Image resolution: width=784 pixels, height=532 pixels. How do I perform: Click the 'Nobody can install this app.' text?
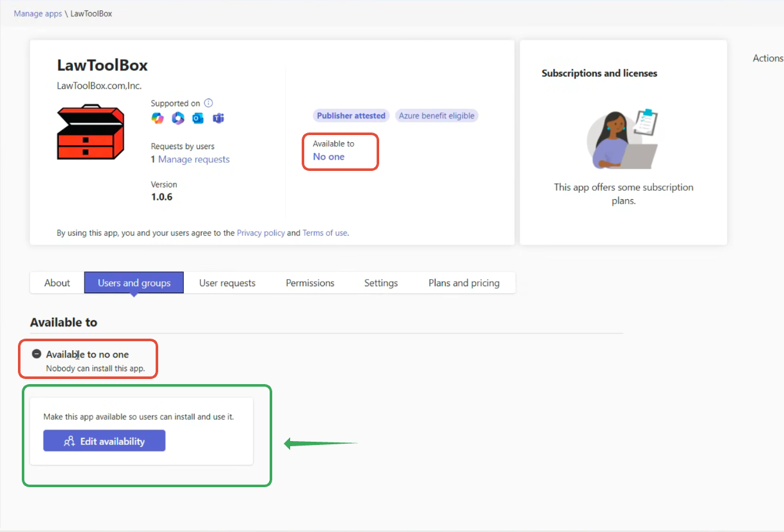[x=95, y=369]
